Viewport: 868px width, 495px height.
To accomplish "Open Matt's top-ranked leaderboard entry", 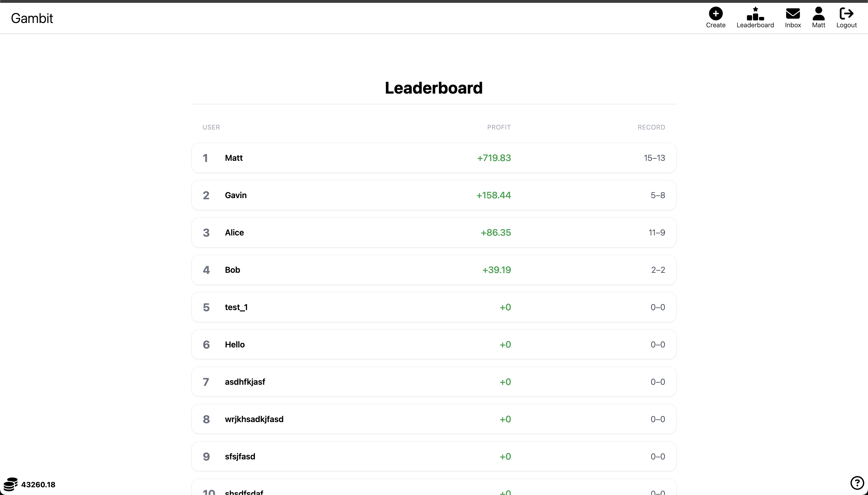I will pyautogui.click(x=434, y=158).
